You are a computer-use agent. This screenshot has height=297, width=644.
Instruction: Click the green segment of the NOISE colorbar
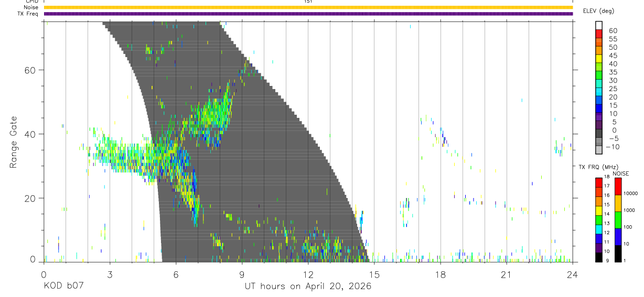click(x=618, y=219)
